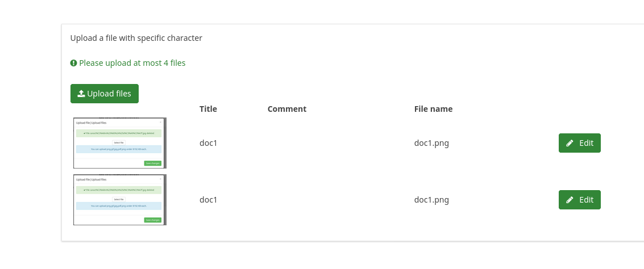Click the "Upload a file with specific character" question text
This screenshot has width=644, height=269.
coord(136,38)
